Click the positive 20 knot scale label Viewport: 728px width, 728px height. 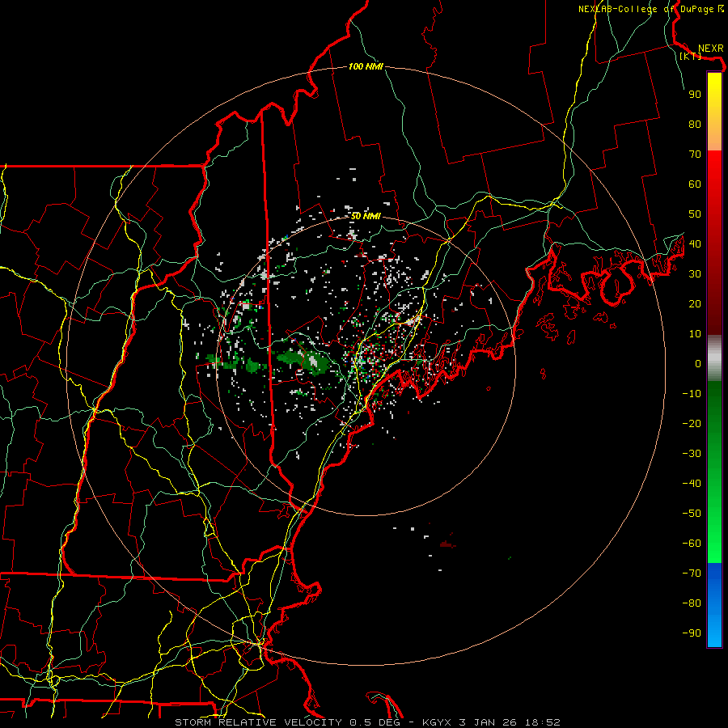tap(695, 303)
